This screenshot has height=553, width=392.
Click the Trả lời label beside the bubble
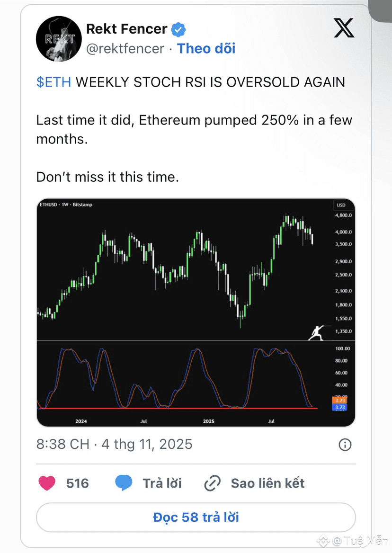coord(162,483)
